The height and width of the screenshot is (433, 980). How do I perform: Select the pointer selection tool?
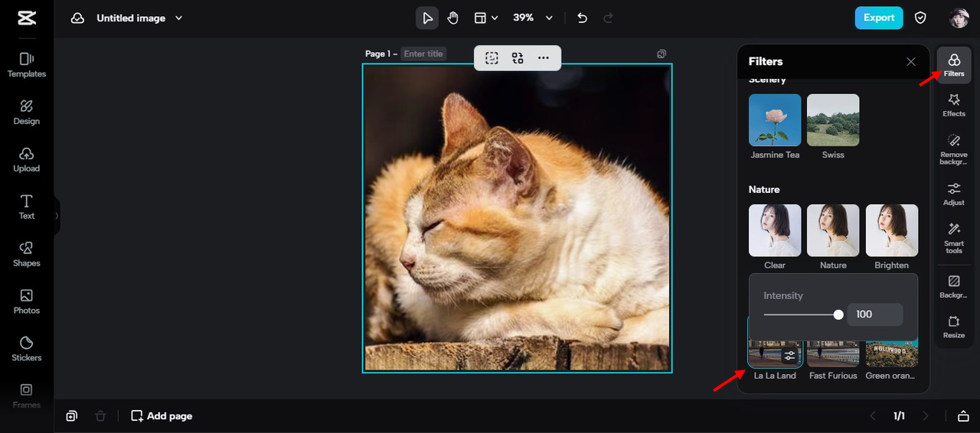427,18
